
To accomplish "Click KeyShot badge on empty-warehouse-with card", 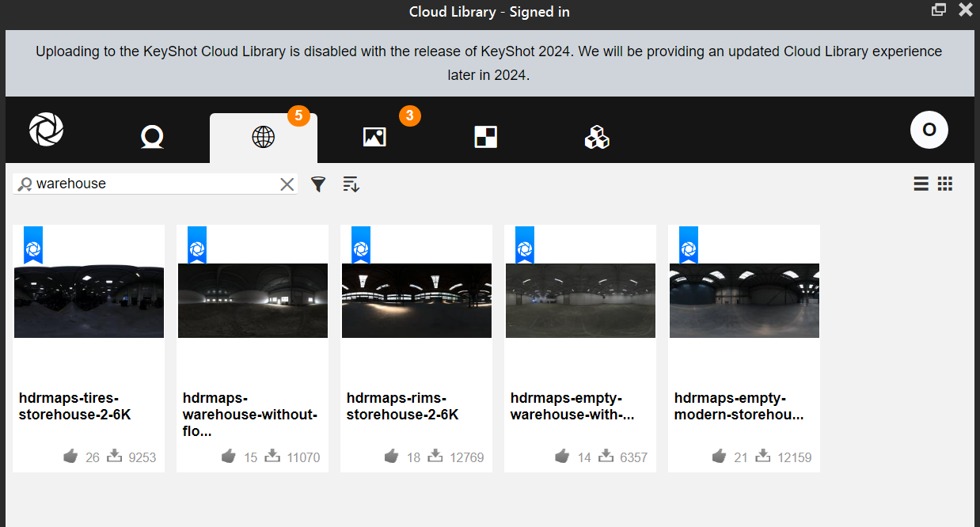I will tap(525, 245).
